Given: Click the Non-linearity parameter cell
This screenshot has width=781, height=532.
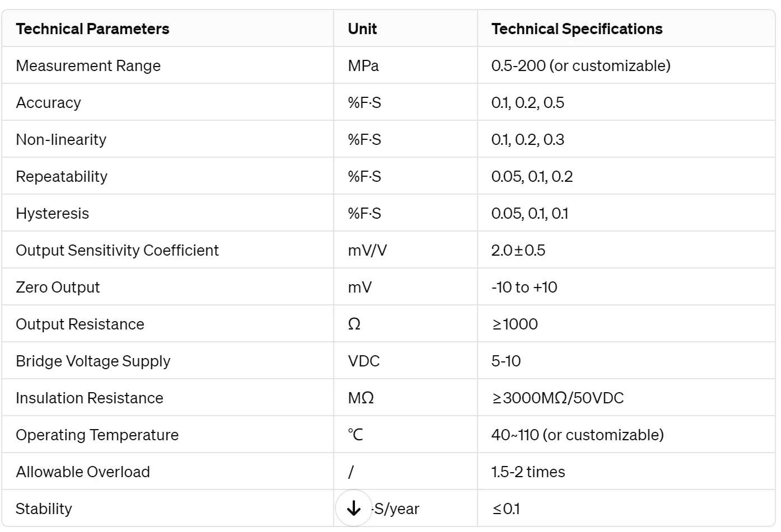Looking at the screenshot, I should (167, 139).
